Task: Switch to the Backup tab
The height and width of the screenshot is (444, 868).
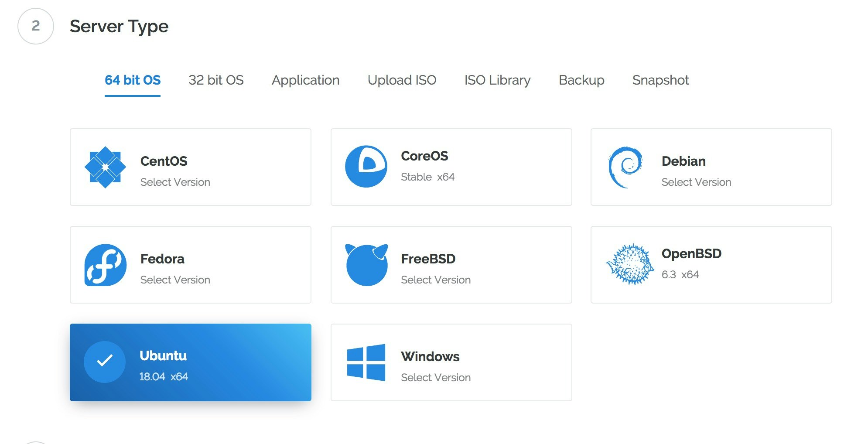Action: 581,80
